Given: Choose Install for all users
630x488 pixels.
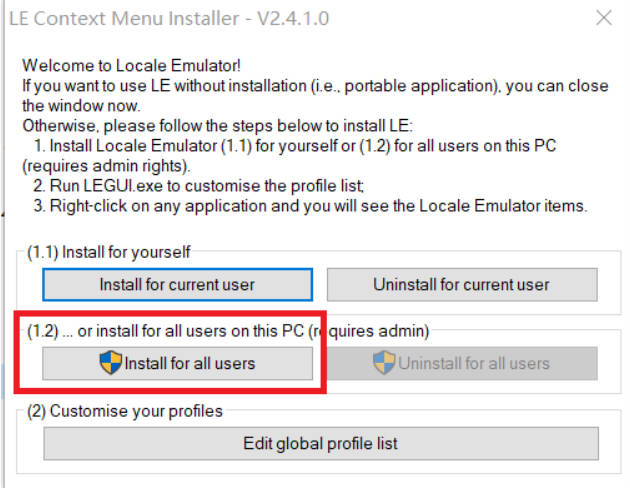Looking at the screenshot, I should [178, 363].
